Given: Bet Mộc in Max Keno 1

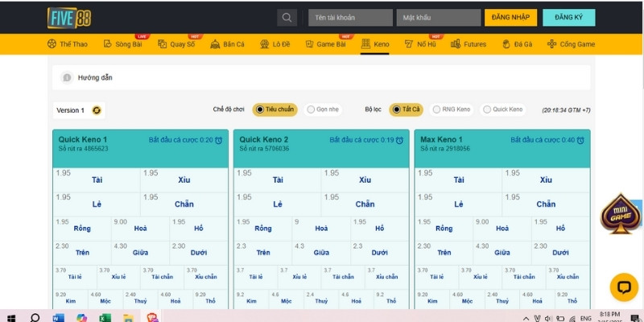Looking at the screenshot, I should point(468,299).
